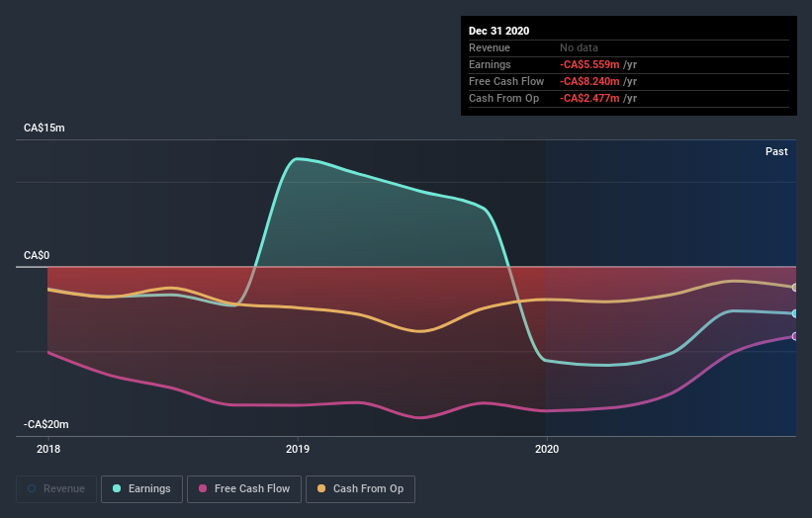
Task: Click the Earnings value -CA$5.559m in tooltip
Action: click(589, 64)
